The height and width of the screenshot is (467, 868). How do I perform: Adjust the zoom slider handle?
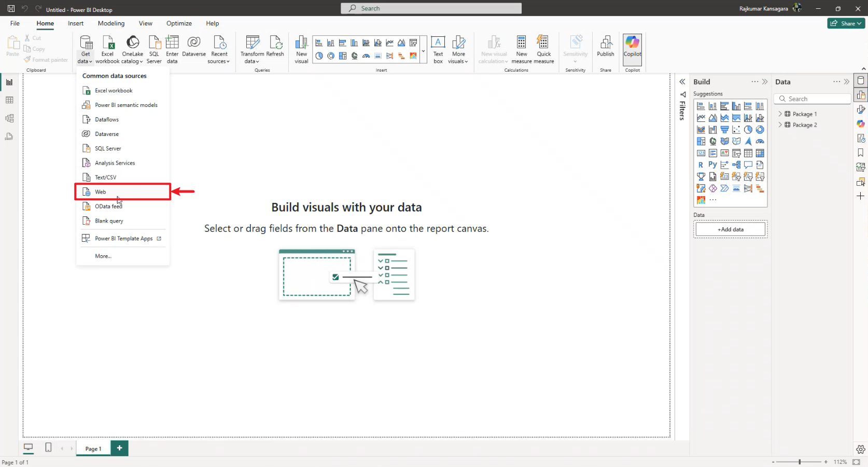[800, 462]
